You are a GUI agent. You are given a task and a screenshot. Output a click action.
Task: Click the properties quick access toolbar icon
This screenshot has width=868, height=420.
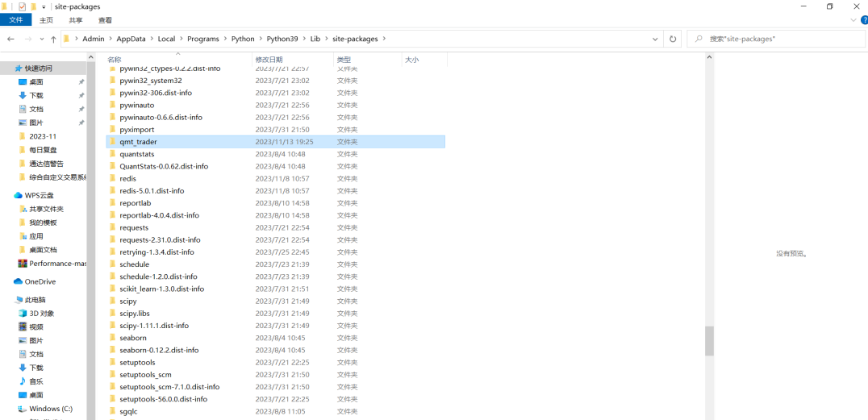click(x=22, y=6)
